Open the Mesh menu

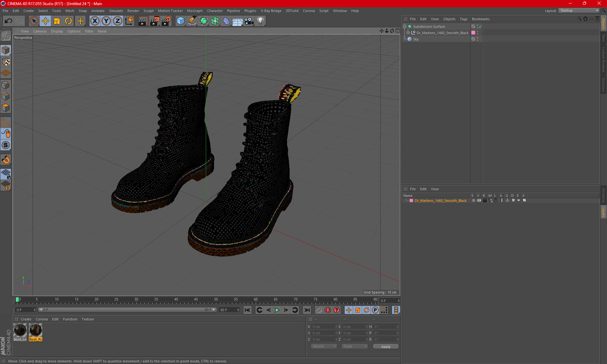[x=70, y=11]
